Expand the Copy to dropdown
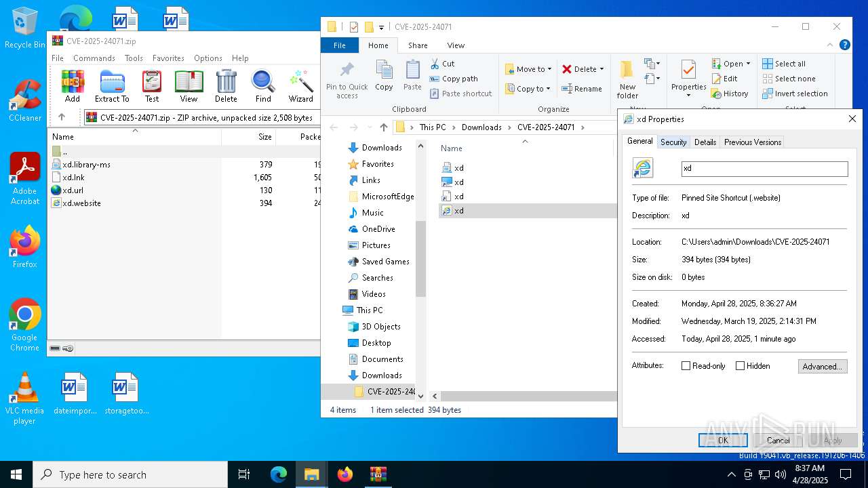The width and height of the screenshot is (868, 488). pyautogui.click(x=547, y=89)
